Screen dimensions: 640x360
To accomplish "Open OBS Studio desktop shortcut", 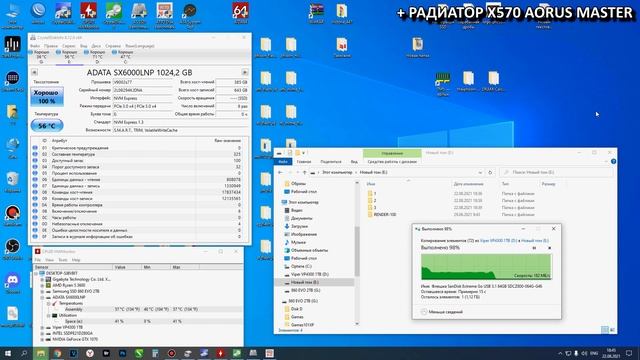I will coord(13,249).
